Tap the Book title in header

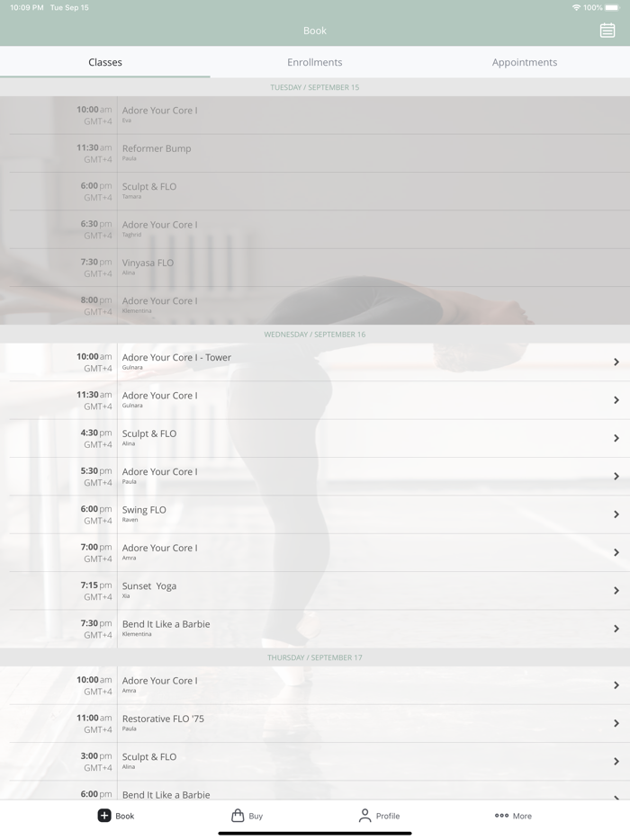pos(315,31)
